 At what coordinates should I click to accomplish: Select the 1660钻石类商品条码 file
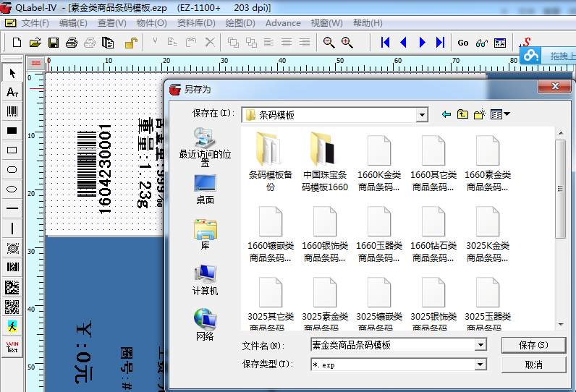click(x=433, y=234)
